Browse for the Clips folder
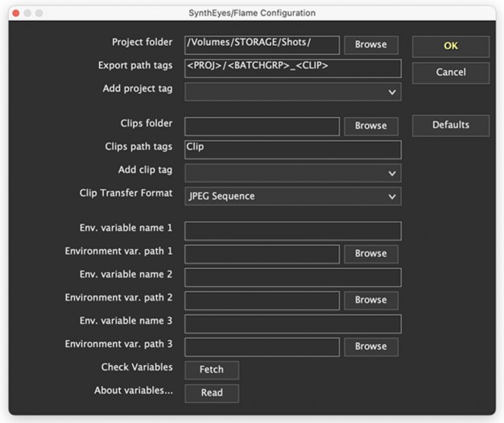Image resolution: width=504 pixels, height=423 pixels. [x=370, y=126]
